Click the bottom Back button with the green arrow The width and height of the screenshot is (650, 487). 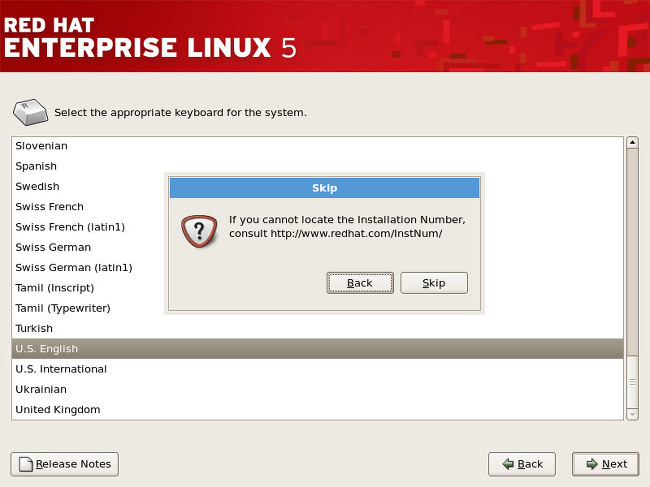pos(522,464)
